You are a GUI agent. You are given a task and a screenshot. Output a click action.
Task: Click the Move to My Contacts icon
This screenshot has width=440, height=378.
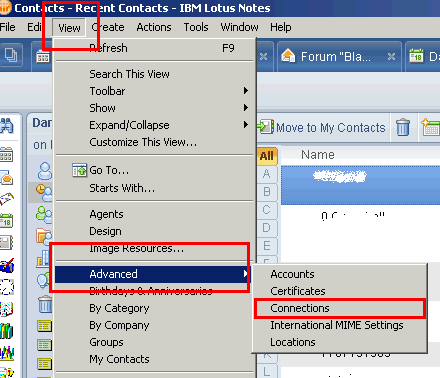(266, 126)
